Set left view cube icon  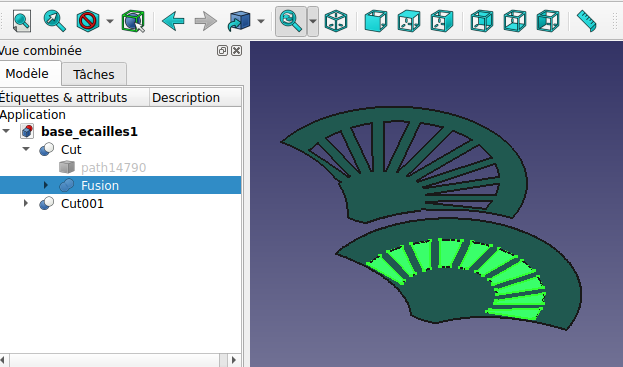point(548,21)
